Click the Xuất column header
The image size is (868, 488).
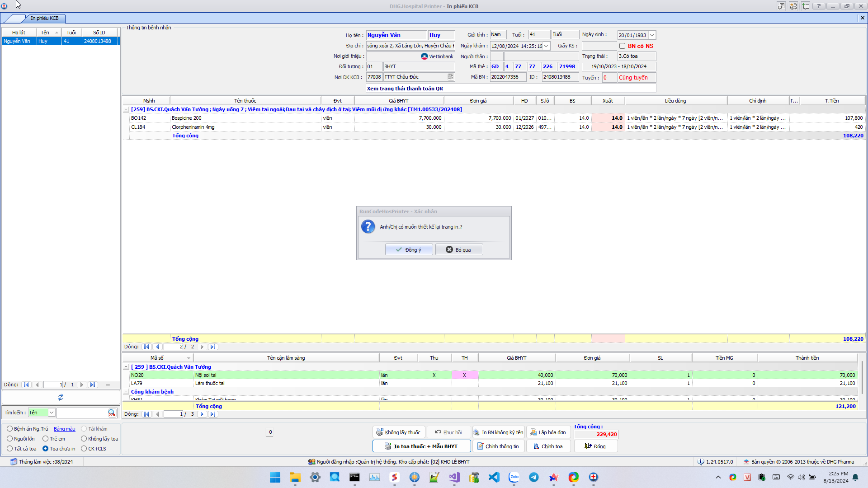(608, 101)
